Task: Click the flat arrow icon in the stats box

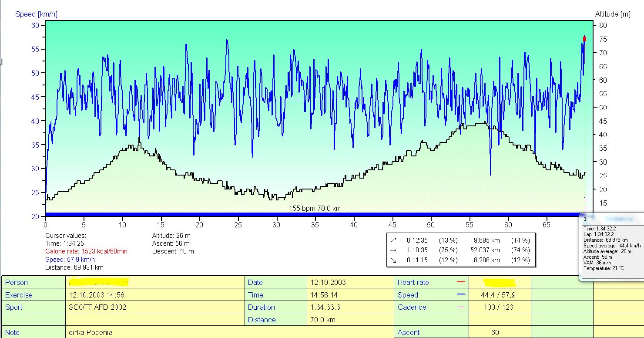Action: [x=394, y=250]
